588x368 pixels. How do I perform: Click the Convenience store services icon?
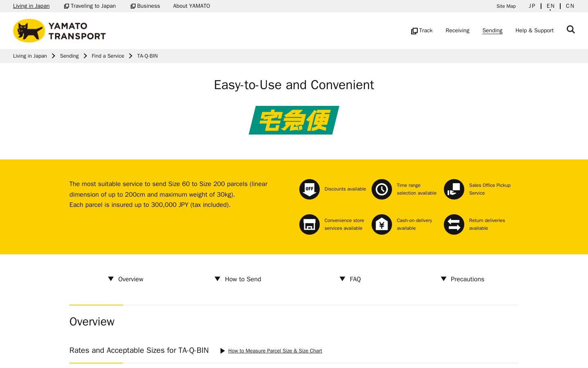click(x=310, y=224)
